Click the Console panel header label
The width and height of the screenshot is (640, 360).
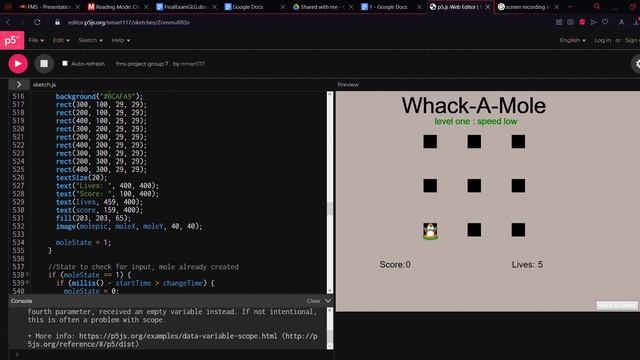[x=21, y=301]
